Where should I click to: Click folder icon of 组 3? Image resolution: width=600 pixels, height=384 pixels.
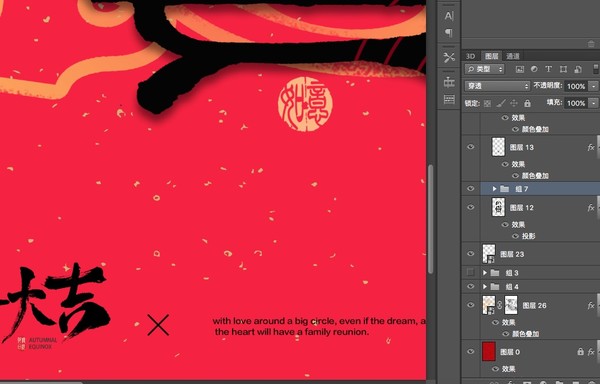[495, 273]
